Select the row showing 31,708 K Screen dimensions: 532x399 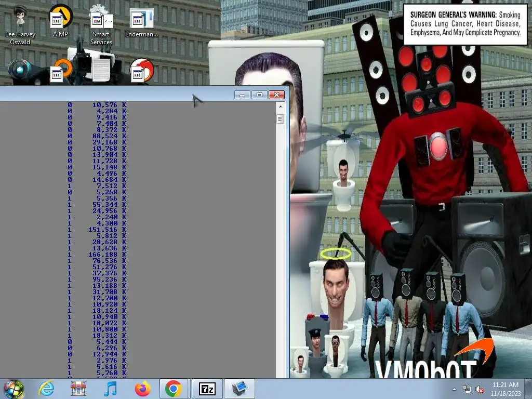click(x=97, y=292)
